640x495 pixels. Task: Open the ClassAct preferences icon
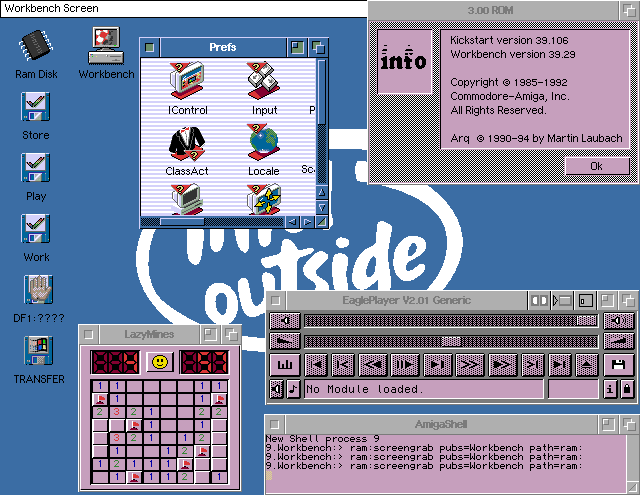tap(187, 143)
